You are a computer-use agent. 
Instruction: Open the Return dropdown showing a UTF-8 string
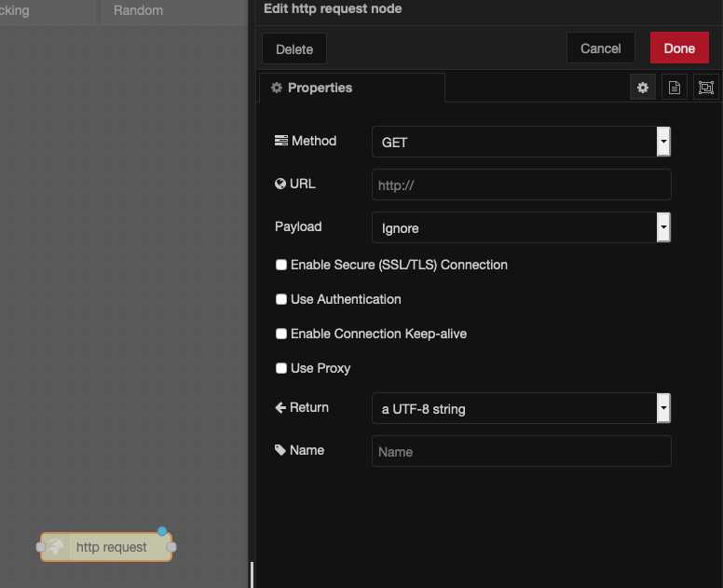point(521,408)
